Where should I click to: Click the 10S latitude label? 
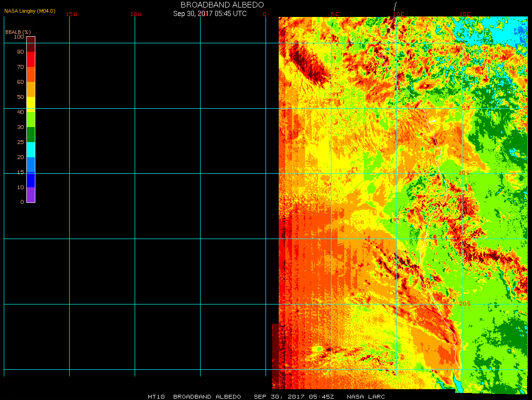[464, 173]
